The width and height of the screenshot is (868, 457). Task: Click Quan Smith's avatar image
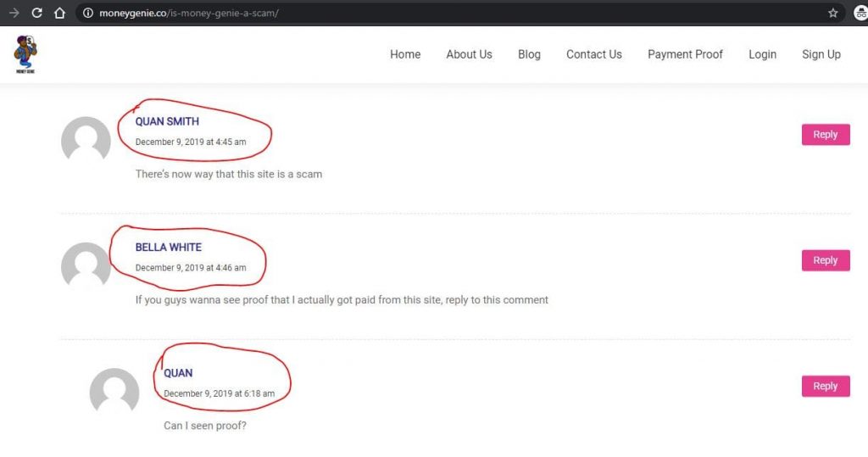[86, 139]
